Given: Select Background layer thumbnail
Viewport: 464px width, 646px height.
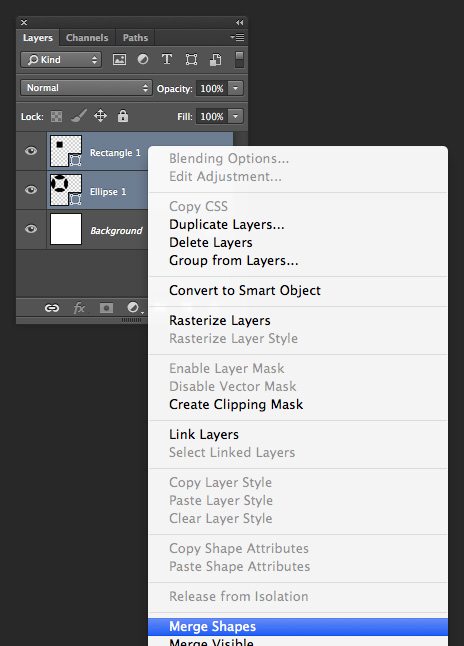Looking at the screenshot, I should (66, 229).
